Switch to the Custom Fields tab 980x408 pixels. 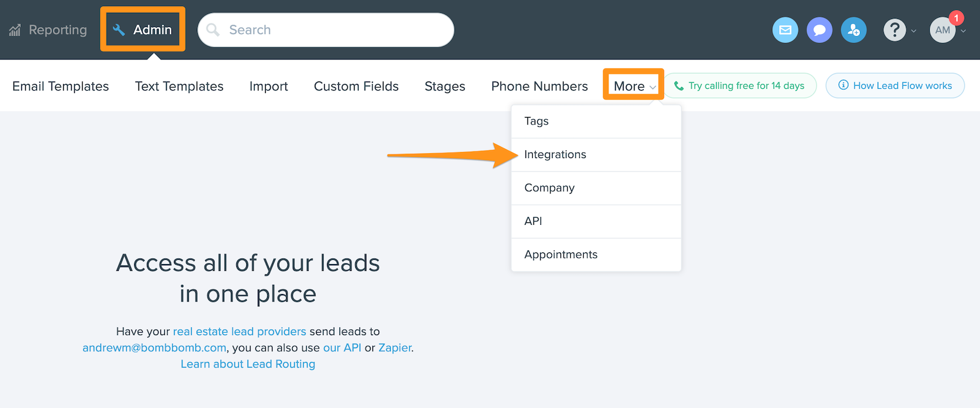(x=356, y=86)
